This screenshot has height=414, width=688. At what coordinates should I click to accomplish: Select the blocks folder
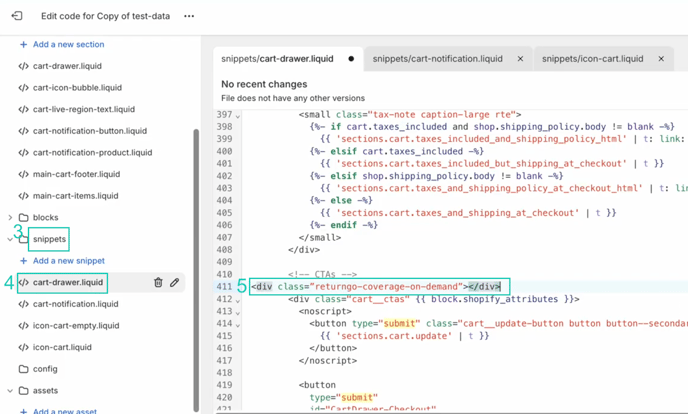pos(46,218)
